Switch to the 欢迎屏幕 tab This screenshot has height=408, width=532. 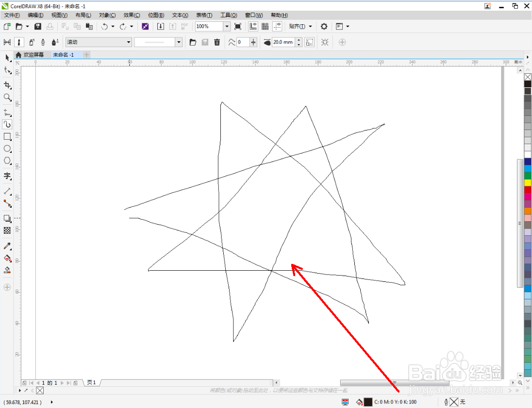30,55
